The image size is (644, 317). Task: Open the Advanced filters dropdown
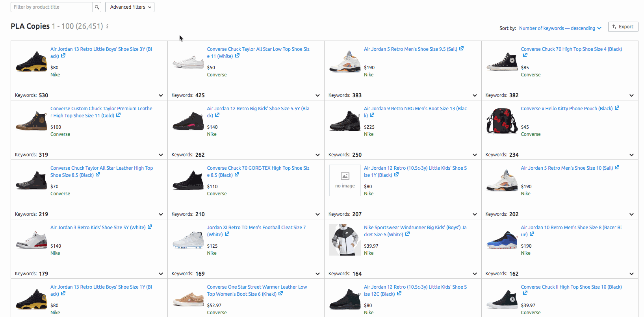coord(130,7)
